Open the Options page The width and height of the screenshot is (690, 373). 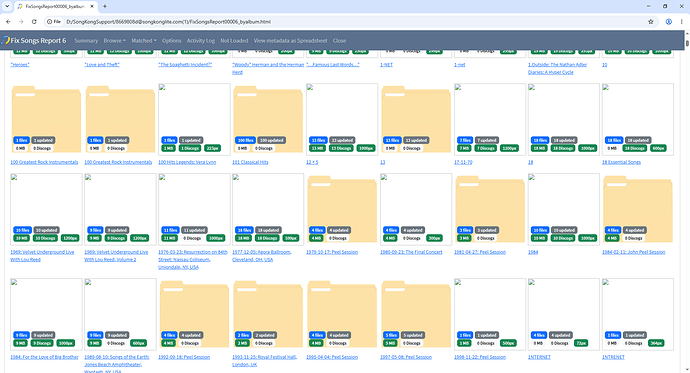tap(172, 40)
